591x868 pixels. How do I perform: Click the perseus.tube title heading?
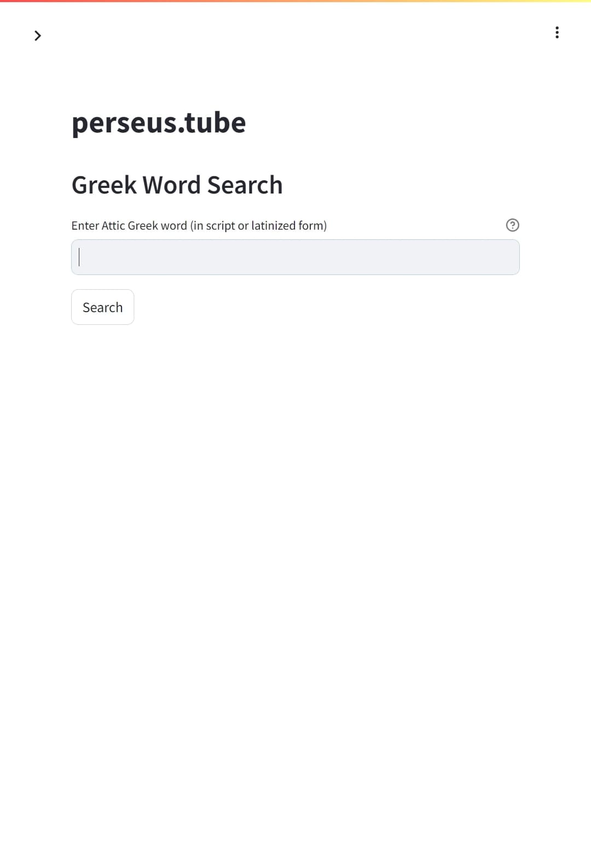(159, 122)
